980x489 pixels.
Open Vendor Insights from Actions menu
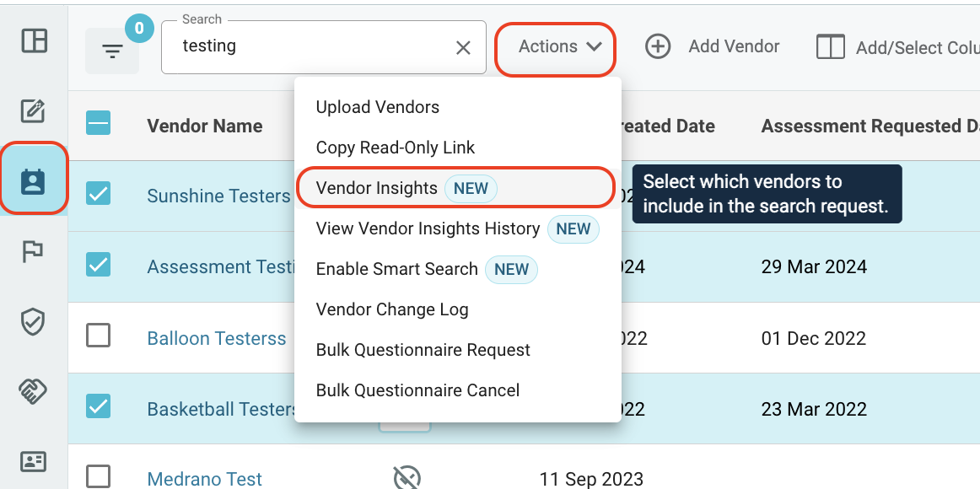click(455, 187)
